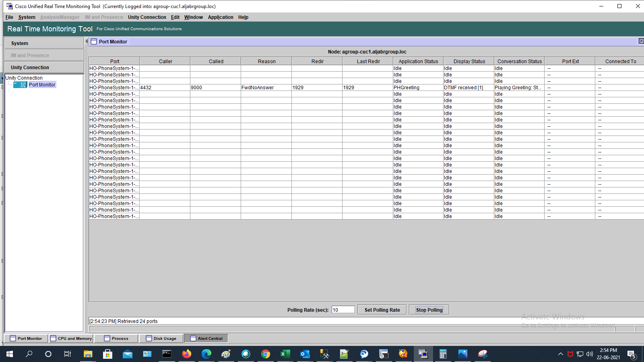
Task: Open File Explorer from the taskbar
Action: (x=88, y=354)
